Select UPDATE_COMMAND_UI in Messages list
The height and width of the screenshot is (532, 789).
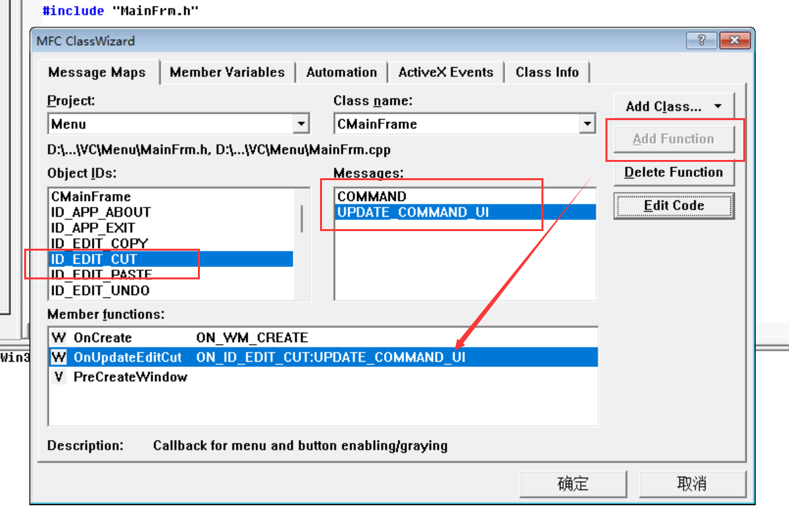click(465, 212)
